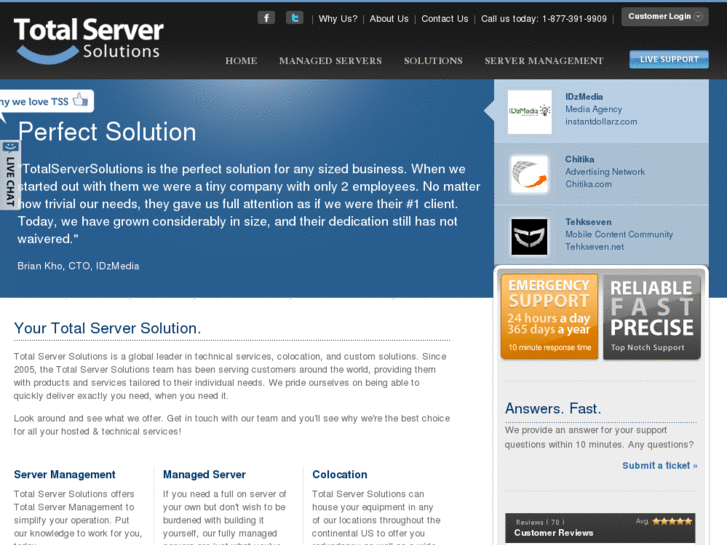Click the Brian Kho, CTO, IDzMedia attribution
Viewport: 727px width, 545px height.
pyautogui.click(x=78, y=266)
